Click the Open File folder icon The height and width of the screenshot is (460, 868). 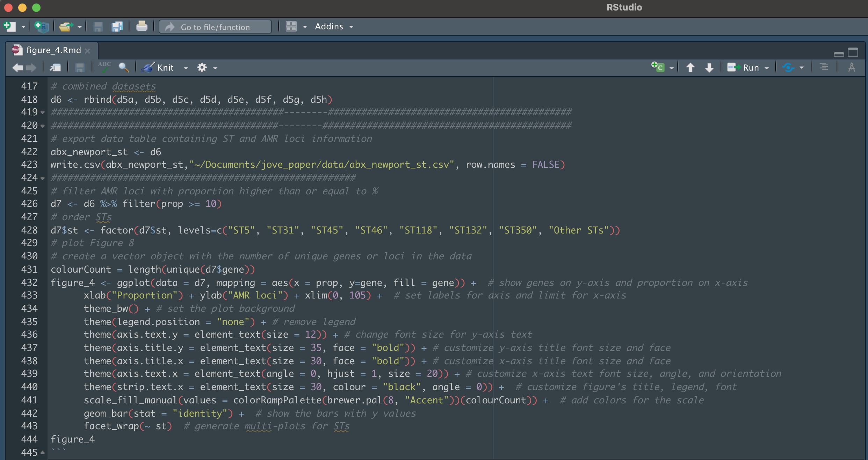tap(65, 27)
